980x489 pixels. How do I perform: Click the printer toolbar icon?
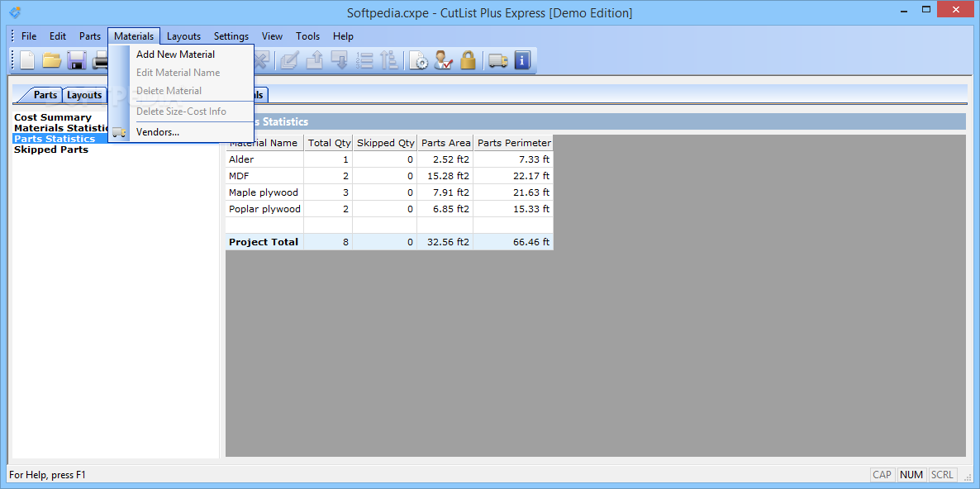[x=100, y=60]
